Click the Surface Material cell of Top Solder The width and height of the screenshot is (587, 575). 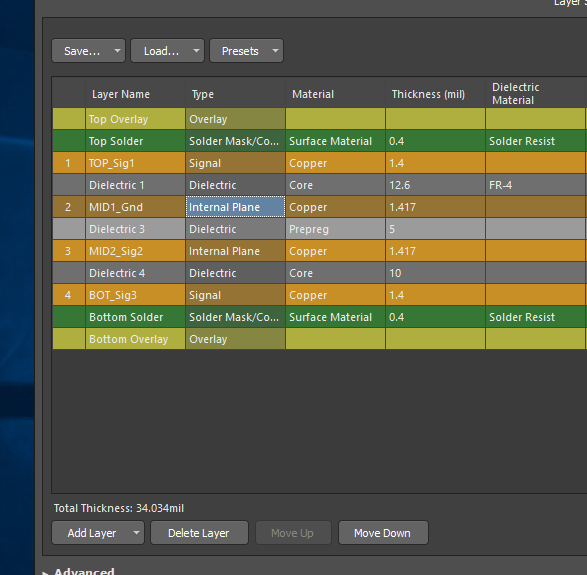(335, 141)
